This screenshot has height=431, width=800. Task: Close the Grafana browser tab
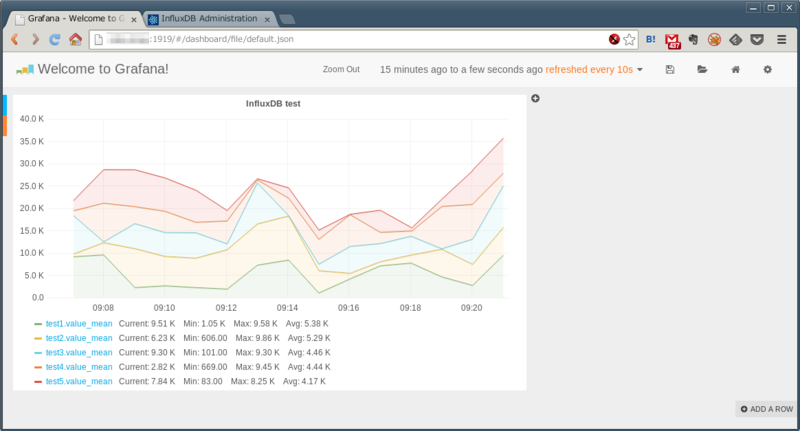tap(134, 20)
